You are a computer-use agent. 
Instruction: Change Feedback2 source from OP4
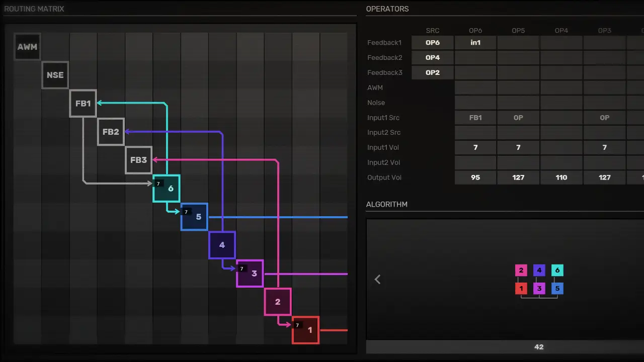click(433, 58)
